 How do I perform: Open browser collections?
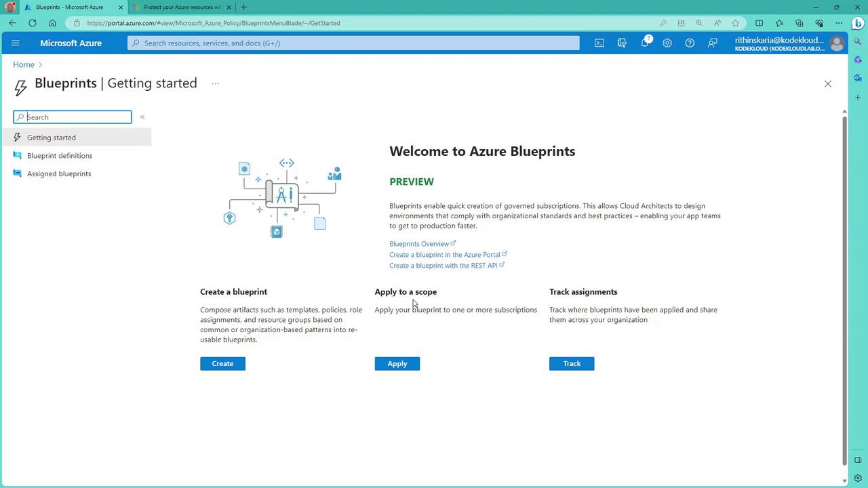tap(799, 23)
